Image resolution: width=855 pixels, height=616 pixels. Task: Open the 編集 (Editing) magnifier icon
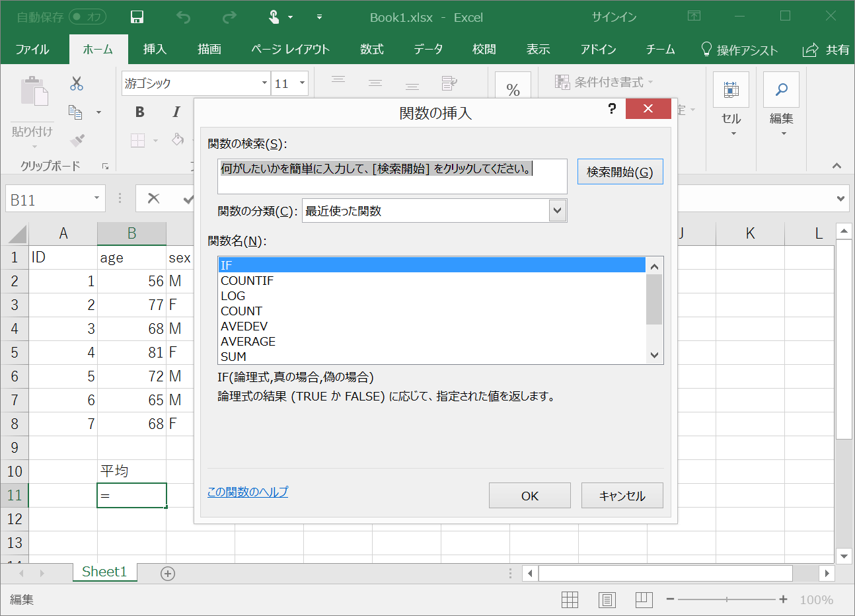tap(781, 89)
